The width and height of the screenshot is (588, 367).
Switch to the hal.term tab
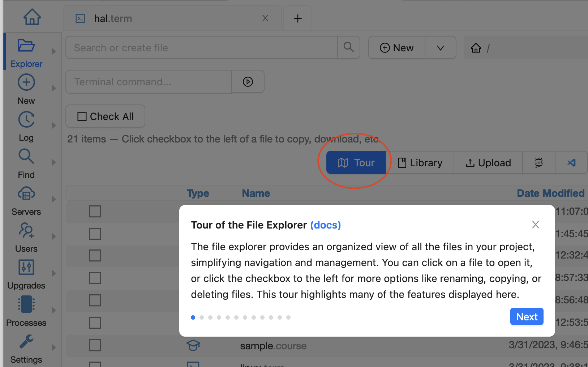(113, 18)
